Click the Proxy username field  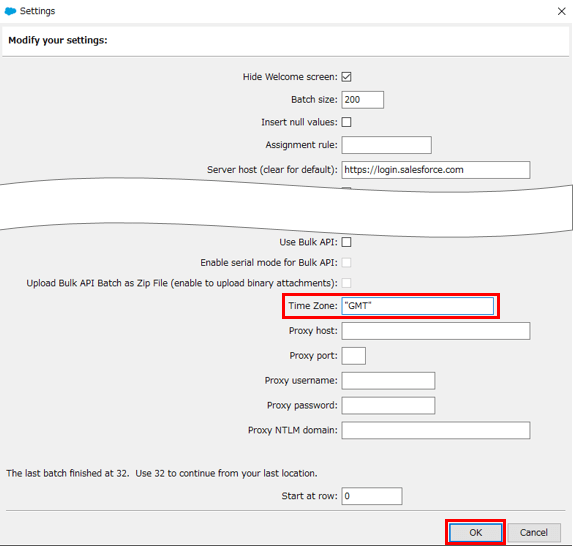(x=388, y=380)
